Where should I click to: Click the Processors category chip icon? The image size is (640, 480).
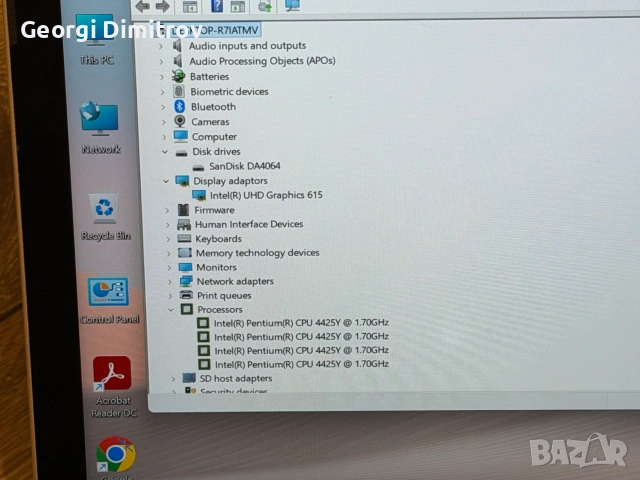[187, 309]
